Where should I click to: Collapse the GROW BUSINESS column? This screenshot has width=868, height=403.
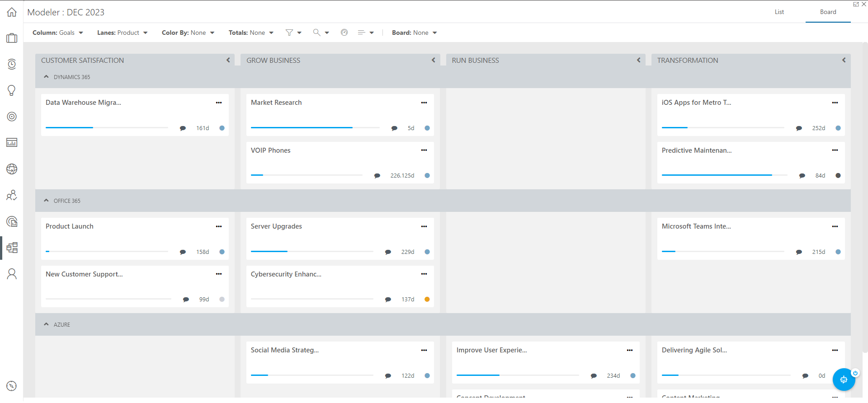[x=434, y=60]
